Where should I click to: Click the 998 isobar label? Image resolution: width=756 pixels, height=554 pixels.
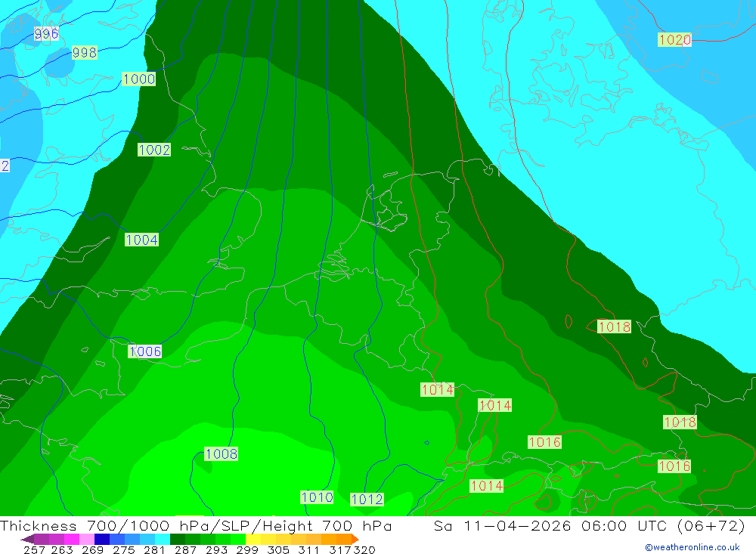[85, 52]
